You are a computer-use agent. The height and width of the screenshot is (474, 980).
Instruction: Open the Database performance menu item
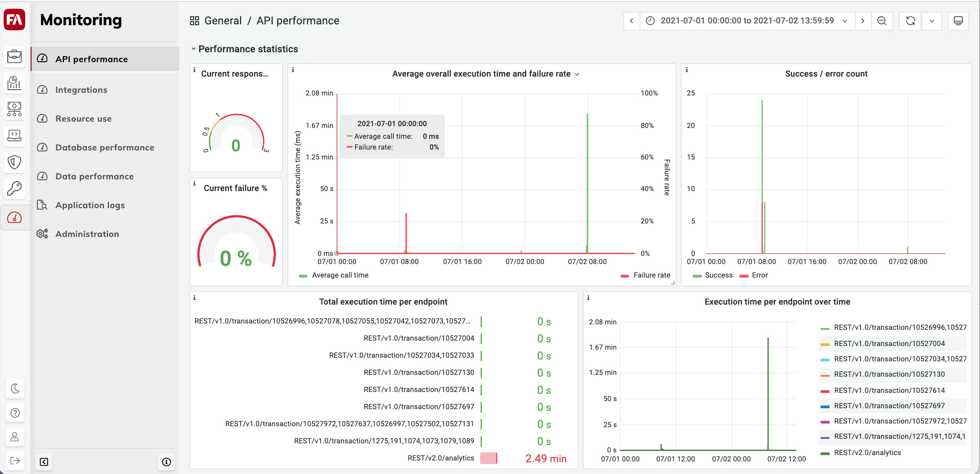105,147
